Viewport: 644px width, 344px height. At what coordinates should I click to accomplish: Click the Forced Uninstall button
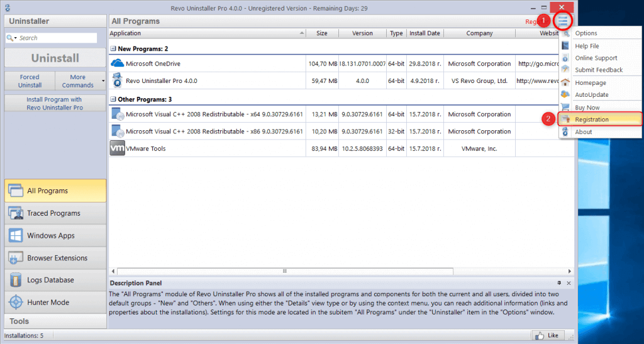[x=30, y=81]
